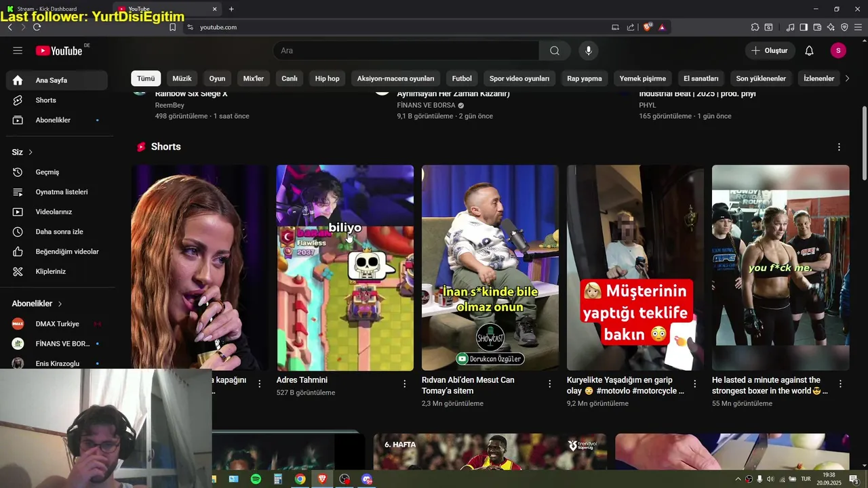
Task: Select Aksiyon-macera oyunları chip
Action: pyautogui.click(x=395, y=79)
